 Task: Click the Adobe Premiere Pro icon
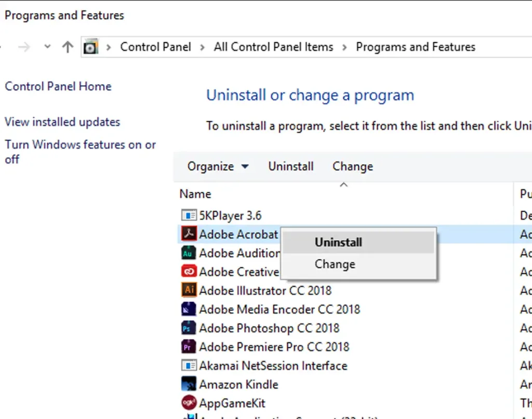click(189, 347)
